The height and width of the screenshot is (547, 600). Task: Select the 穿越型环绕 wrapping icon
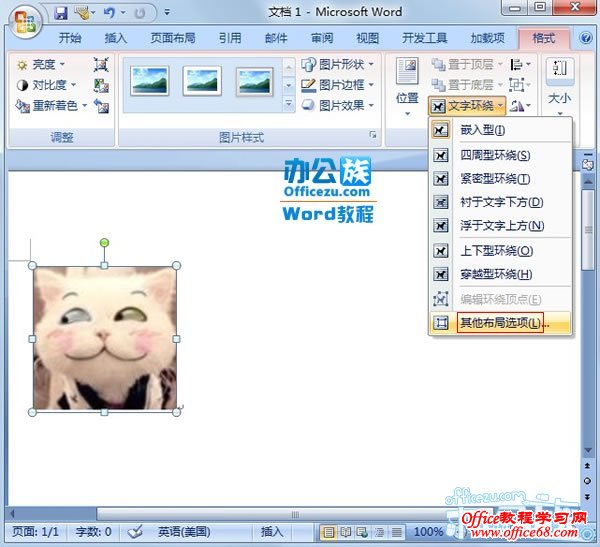pyautogui.click(x=440, y=274)
